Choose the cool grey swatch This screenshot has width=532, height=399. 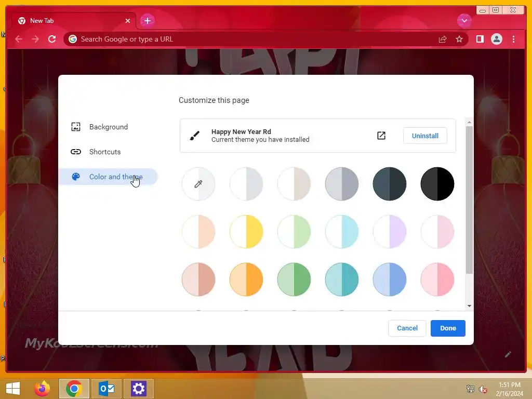pyautogui.click(x=342, y=184)
